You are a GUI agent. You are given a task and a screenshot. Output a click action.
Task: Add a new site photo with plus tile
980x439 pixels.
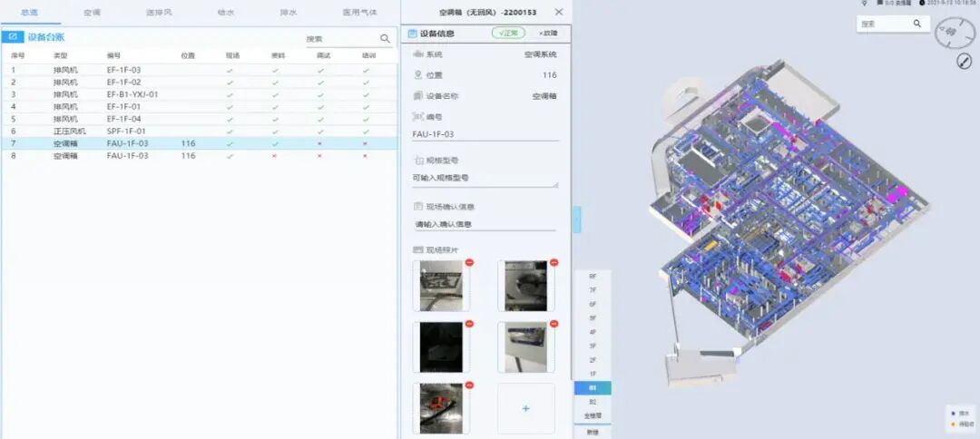[525, 408]
